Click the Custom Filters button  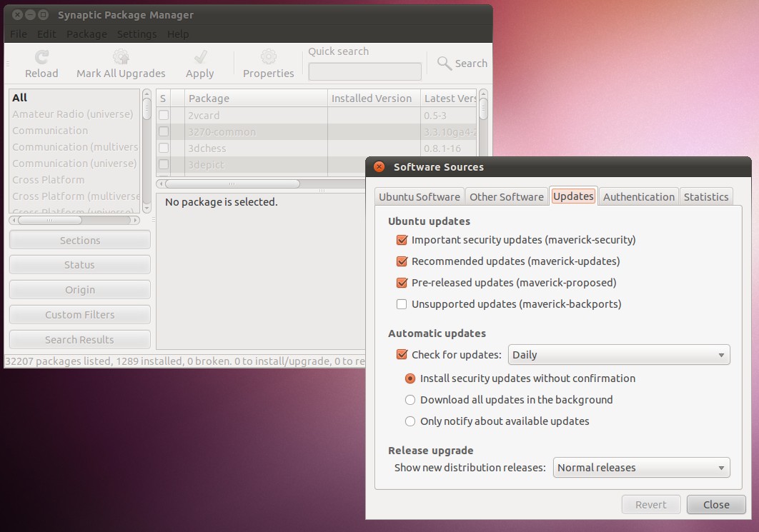pos(80,315)
